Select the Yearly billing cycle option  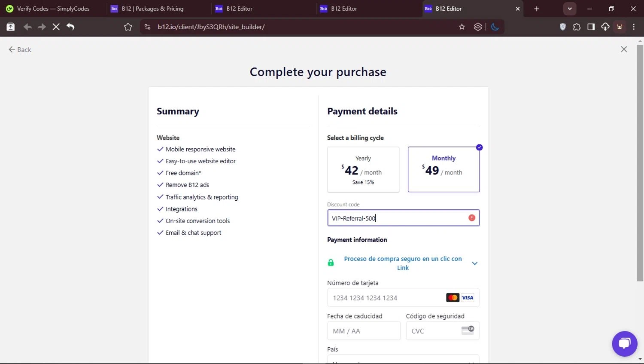pyautogui.click(x=363, y=169)
